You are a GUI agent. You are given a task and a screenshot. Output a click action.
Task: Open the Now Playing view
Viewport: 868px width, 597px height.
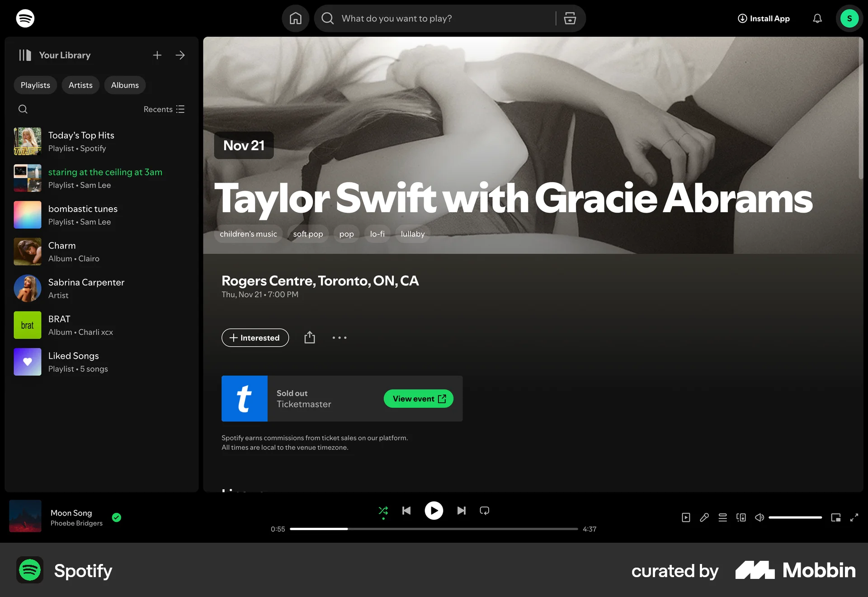point(685,517)
